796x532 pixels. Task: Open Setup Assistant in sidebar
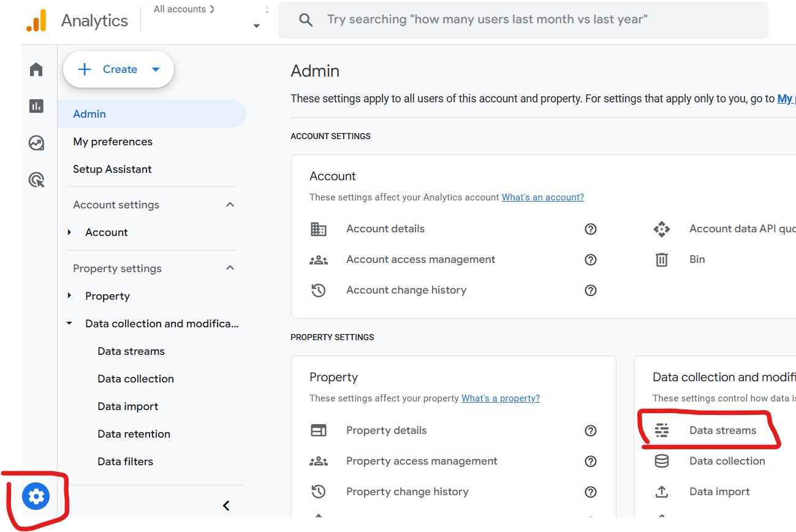112,169
